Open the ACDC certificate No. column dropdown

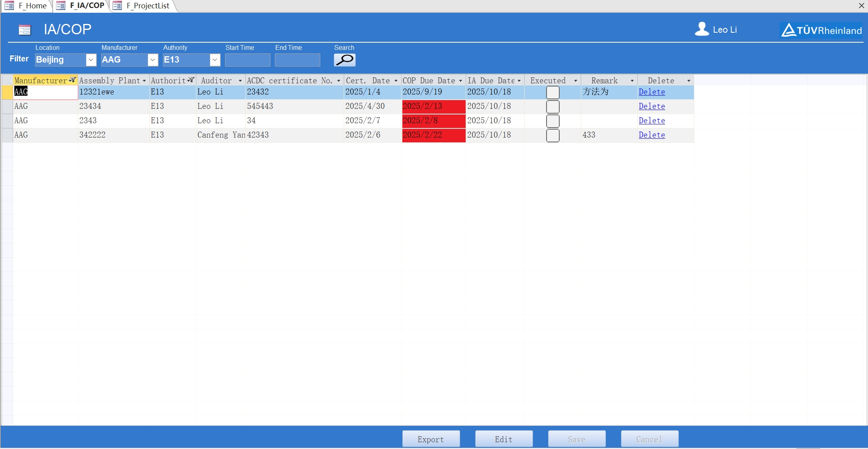point(339,81)
